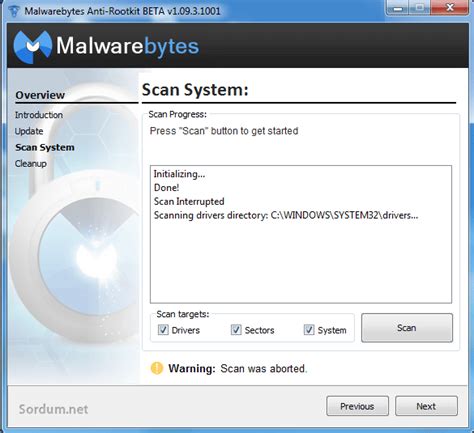Start the scan with the Scan button
The image size is (474, 433).
click(407, 328)
